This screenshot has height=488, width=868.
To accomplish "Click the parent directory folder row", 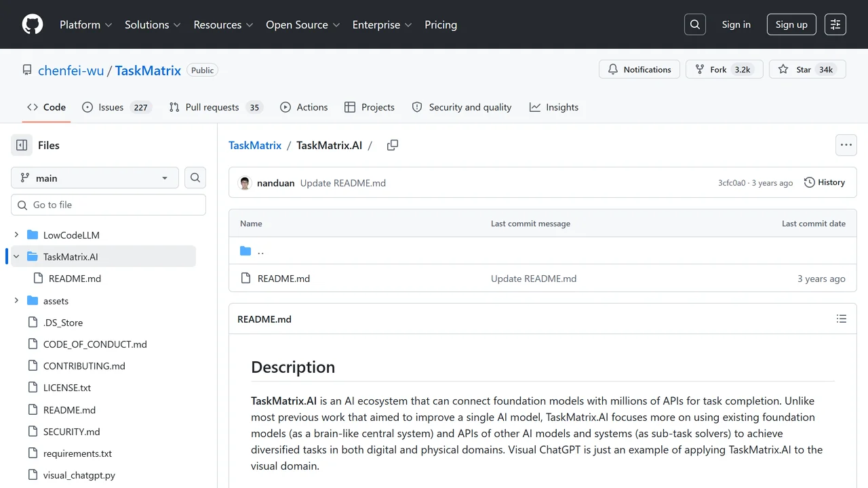I will coord(542,251).
